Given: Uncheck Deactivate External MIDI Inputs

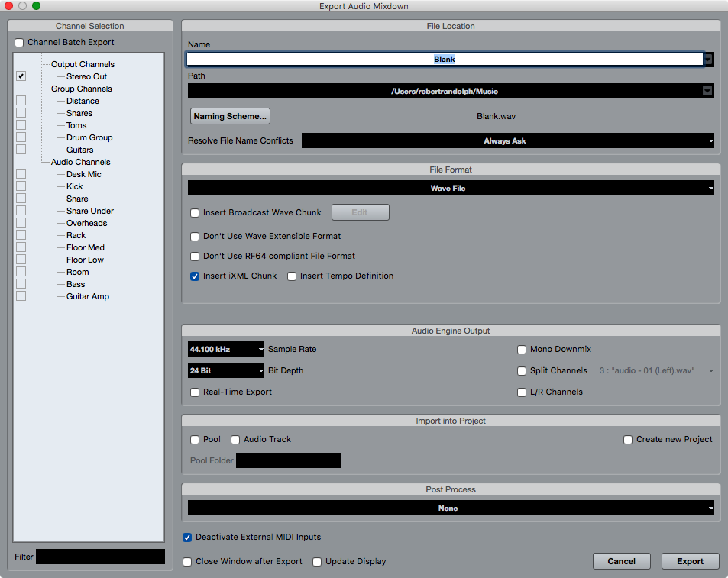Looking at the screenshot, I should (187, 538).
